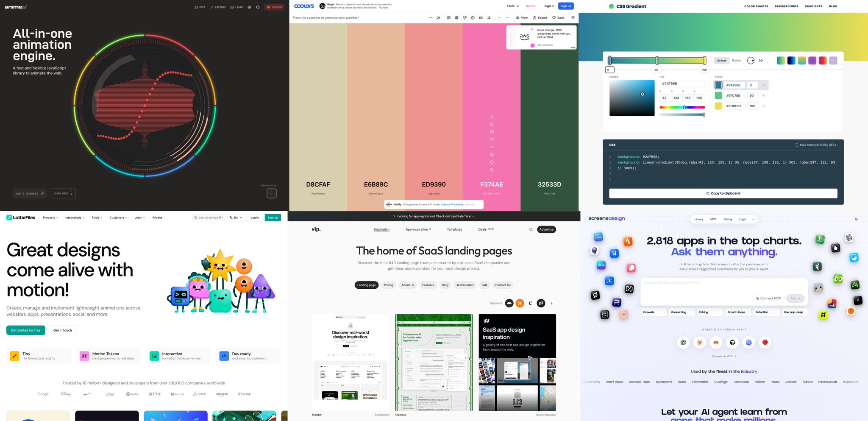This screenshot has width=868, height=421.
Task: Click the hue slider in CSS Gradient picker
Action: [682, 107]
